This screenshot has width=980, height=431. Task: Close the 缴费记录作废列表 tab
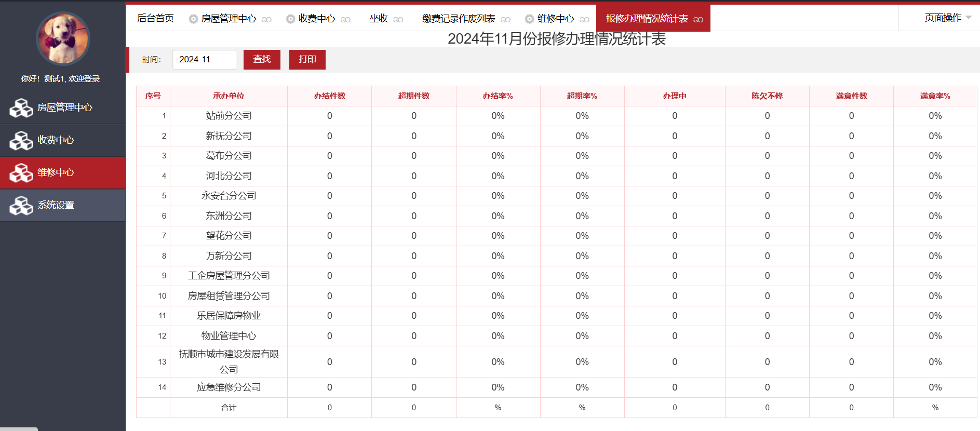point(505,19)
